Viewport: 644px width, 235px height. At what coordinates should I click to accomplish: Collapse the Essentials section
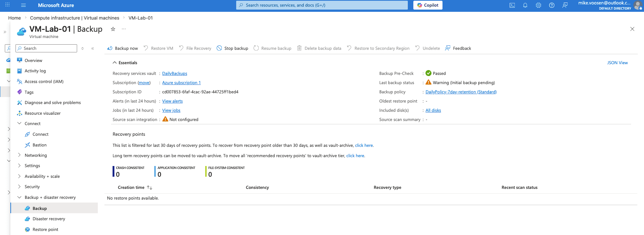click(x=125, y=63)
